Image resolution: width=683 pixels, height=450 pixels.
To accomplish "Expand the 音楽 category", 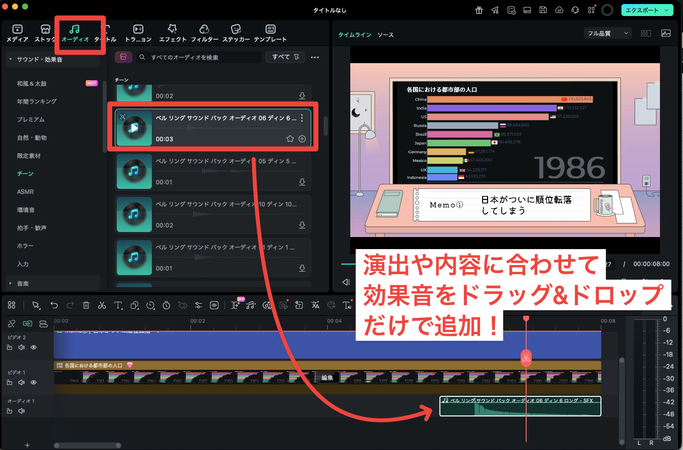I will [10, 283].
